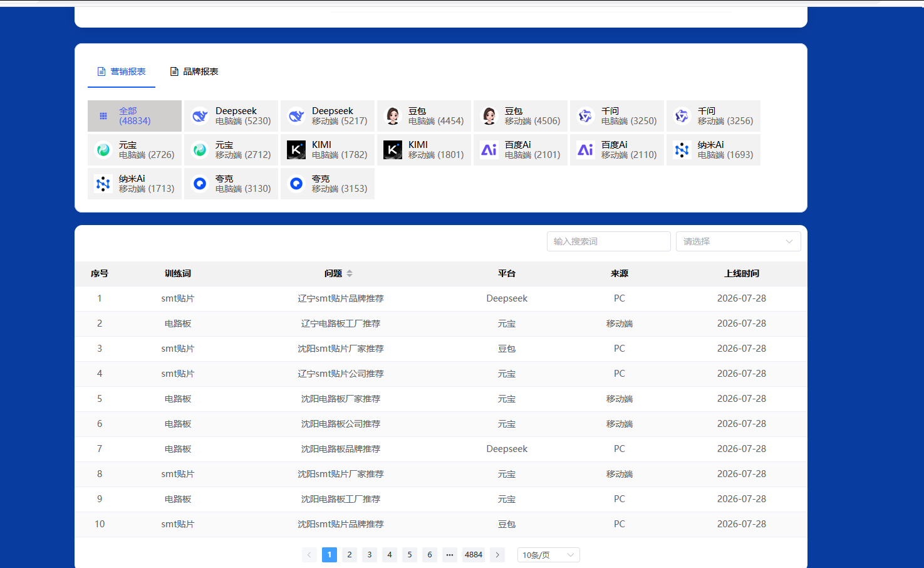Click 豆包 platform cell in row 3
This screenshot has width=924, height=568.
click(x=507, y=349)
